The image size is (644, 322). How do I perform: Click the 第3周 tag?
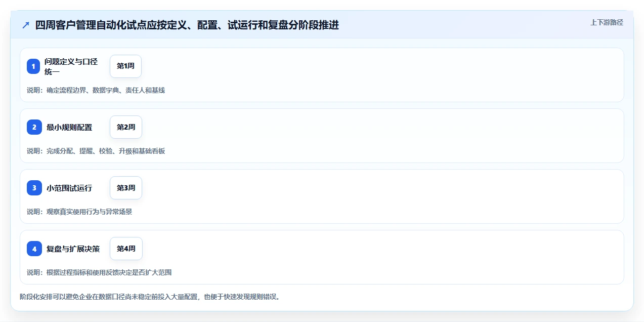tap(126, 188)
